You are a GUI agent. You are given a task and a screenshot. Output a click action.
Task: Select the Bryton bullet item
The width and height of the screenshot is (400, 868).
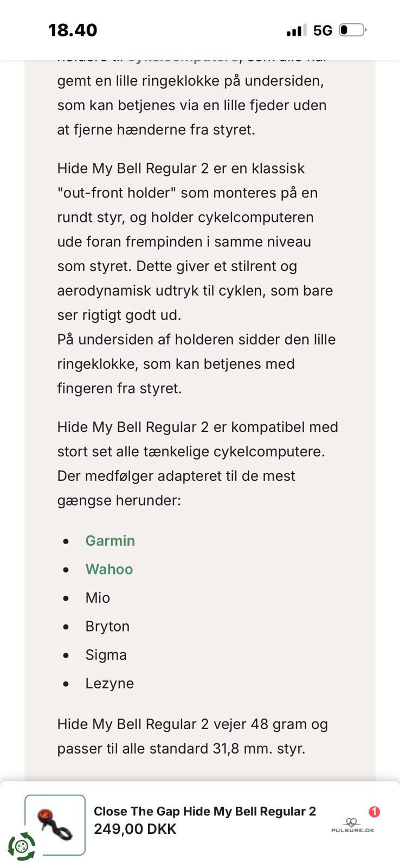(x=107, y=627)
